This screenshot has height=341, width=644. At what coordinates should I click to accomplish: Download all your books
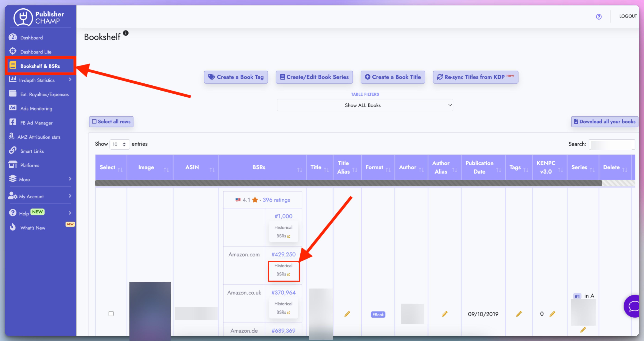tap(605, 122)
